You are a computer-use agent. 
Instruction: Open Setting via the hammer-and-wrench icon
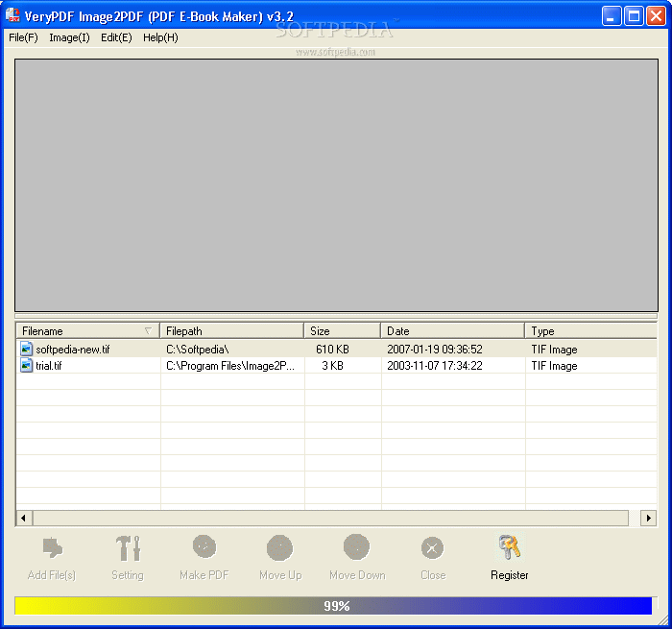click(128, 548)
